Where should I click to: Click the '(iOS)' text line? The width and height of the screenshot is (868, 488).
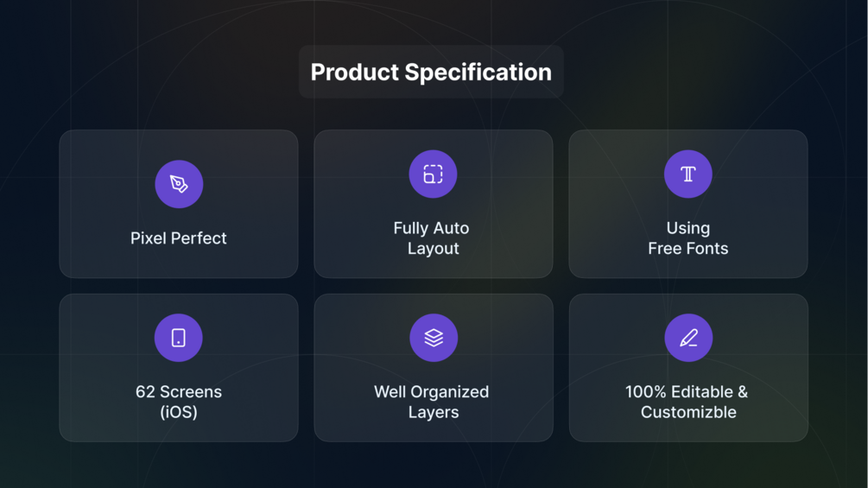click(179, 412)
